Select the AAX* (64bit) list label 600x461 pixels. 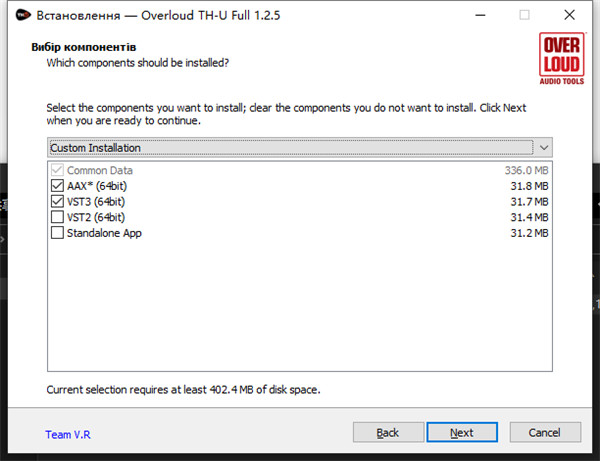pyautogui.click(x=97, y=186)
